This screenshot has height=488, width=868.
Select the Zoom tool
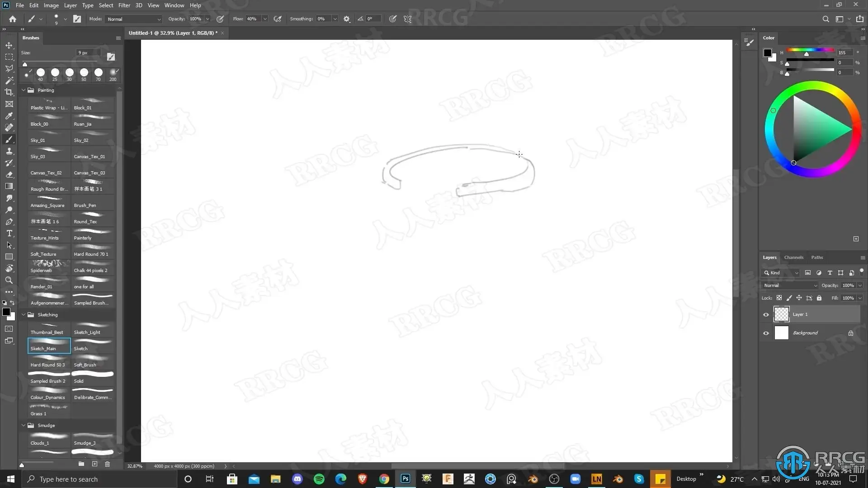pyautogui.click(x=9, y=280)
